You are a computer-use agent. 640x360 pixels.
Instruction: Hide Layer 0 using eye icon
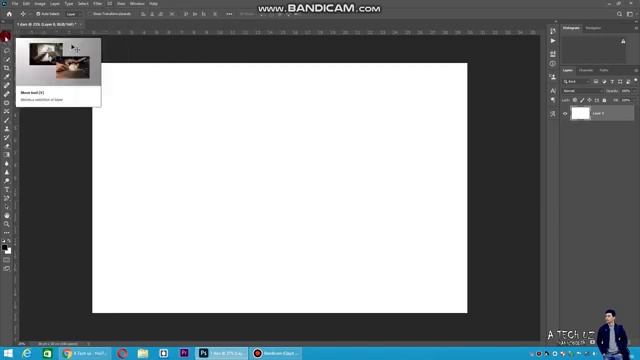coord(565,114)
